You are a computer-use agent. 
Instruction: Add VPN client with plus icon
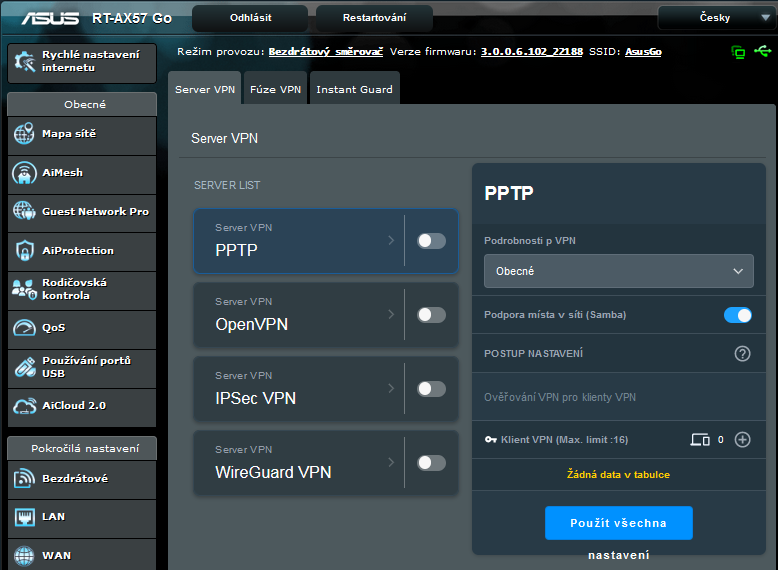pos(742,439)
